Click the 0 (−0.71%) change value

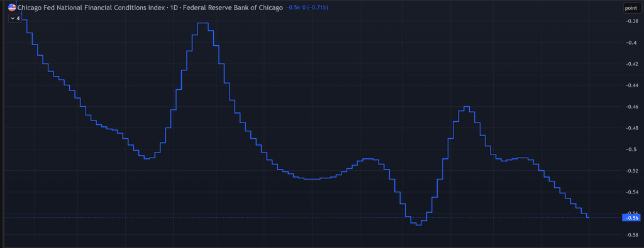[315, 8]
